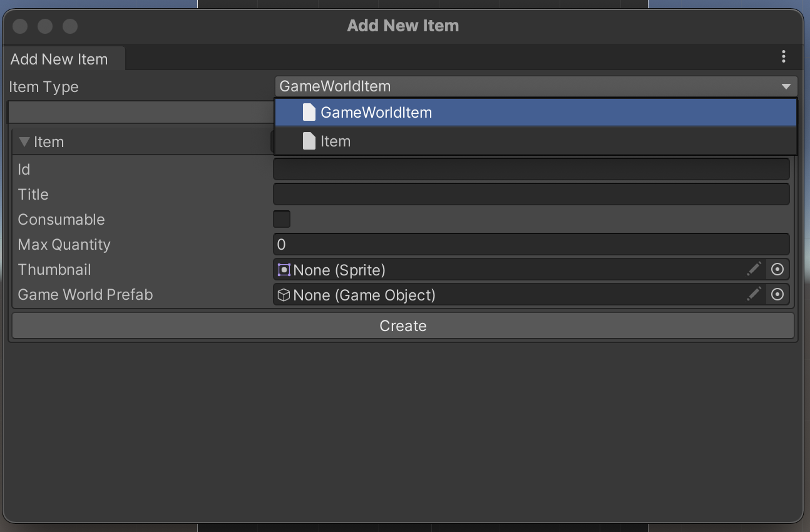Open the object picker circle for Game World Prefab
810x532 pixels.
click(777, 294)
